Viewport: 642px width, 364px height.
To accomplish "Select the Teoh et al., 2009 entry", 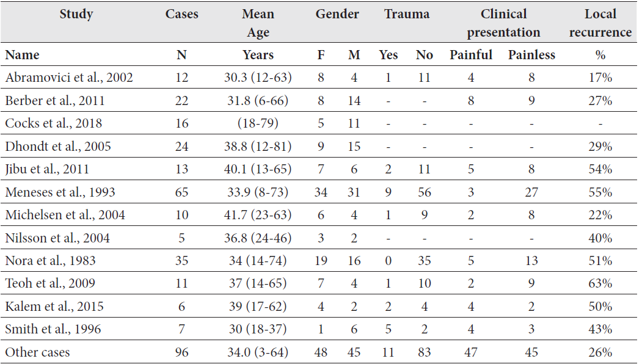I will click(x=51, y=283).
